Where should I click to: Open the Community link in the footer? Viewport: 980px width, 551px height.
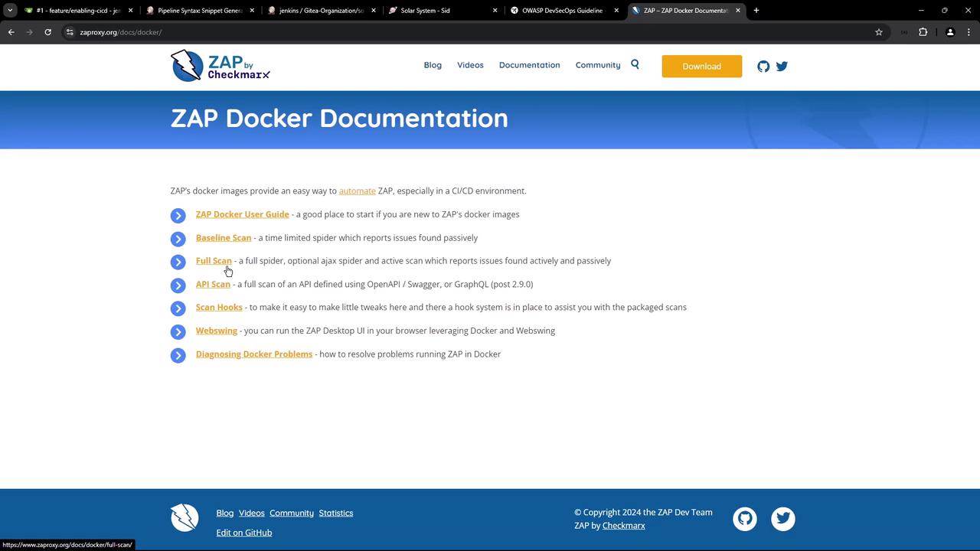point(292,513)
